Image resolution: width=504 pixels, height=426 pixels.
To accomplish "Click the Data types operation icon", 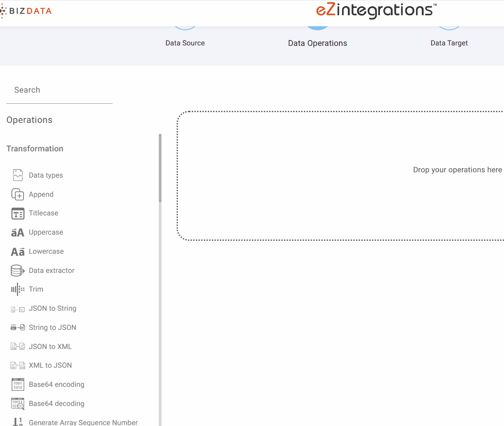I will 17,175.
